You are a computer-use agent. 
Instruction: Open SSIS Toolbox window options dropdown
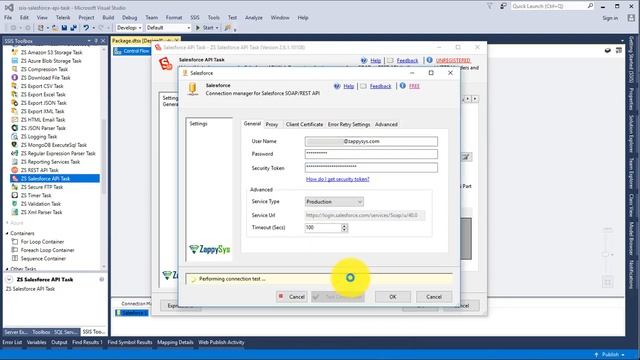(x=89, y=41)
